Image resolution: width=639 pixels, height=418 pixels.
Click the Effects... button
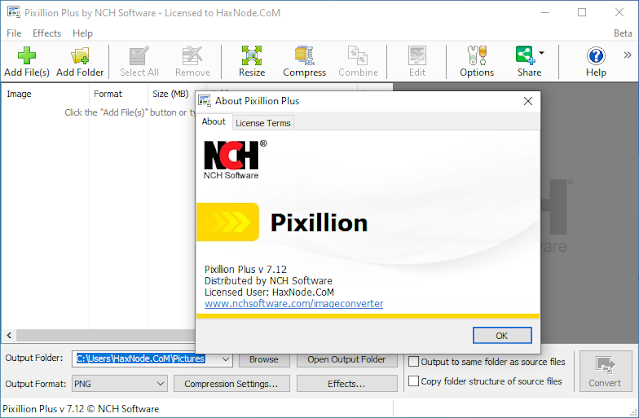pos(346,384)
